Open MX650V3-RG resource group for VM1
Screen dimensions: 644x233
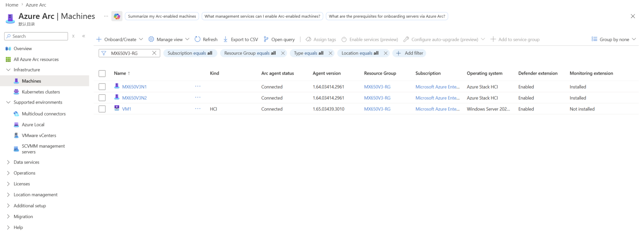(x=377, y=109)
